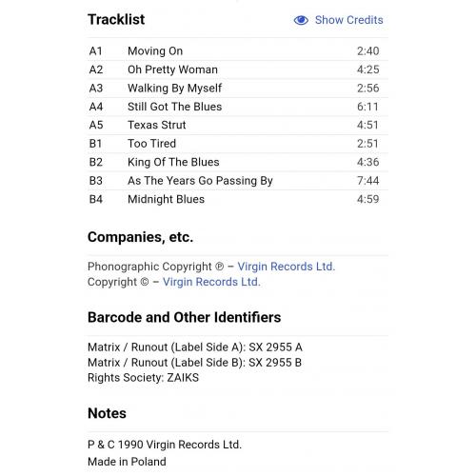Select track B4 Midnight Blues
The height and width of the screenshot is (476, 476).
point(238,199)
